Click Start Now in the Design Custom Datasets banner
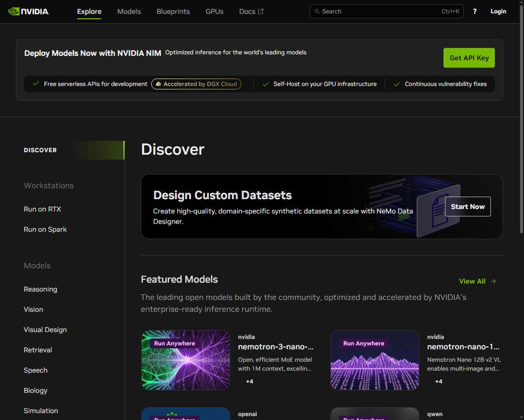 pos(467,207)
